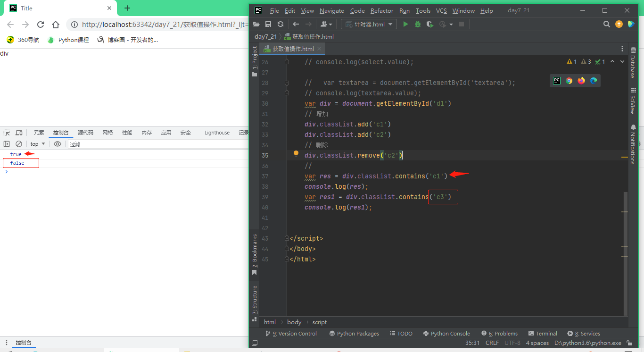This screenshot has height=352, width=644.
Task: Open the 6: Problems tool window
Action: (x=499, y=334)
